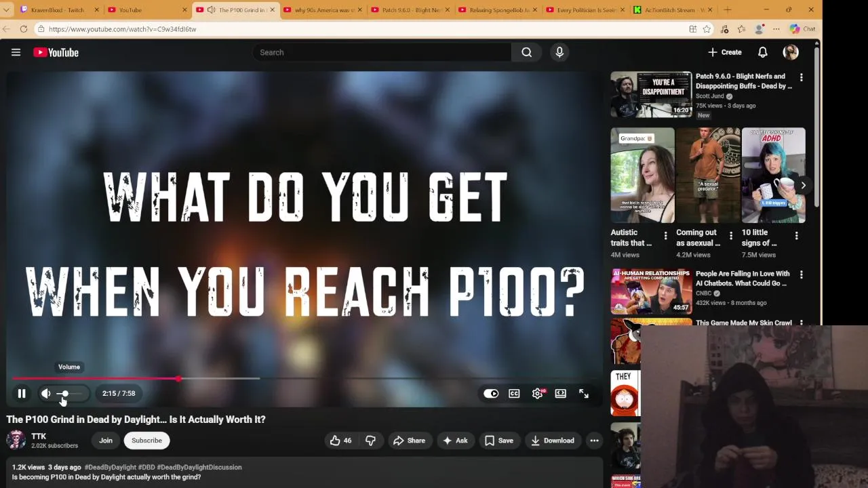The height and width of the screenshot is (488, 868).
Task: Open the People Are Falling In Love video
Action: [x=651, y=290]
